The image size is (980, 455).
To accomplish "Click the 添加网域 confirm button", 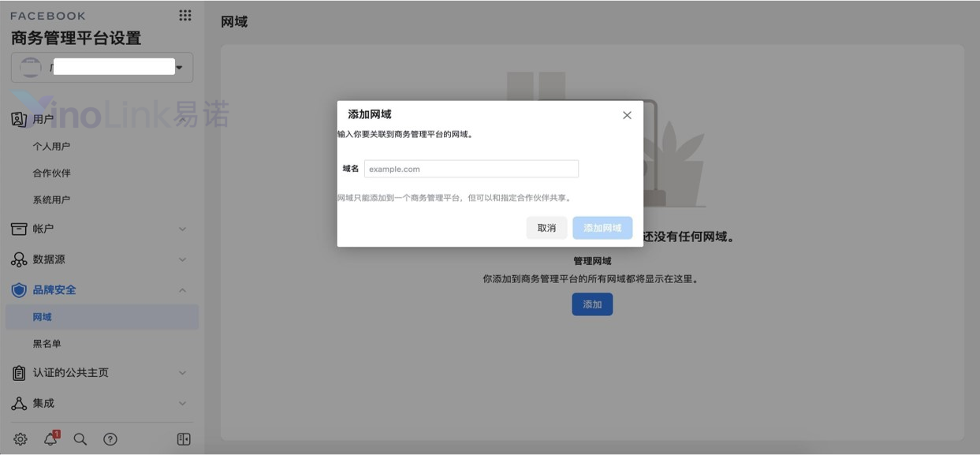I will (x=602, y=228).
